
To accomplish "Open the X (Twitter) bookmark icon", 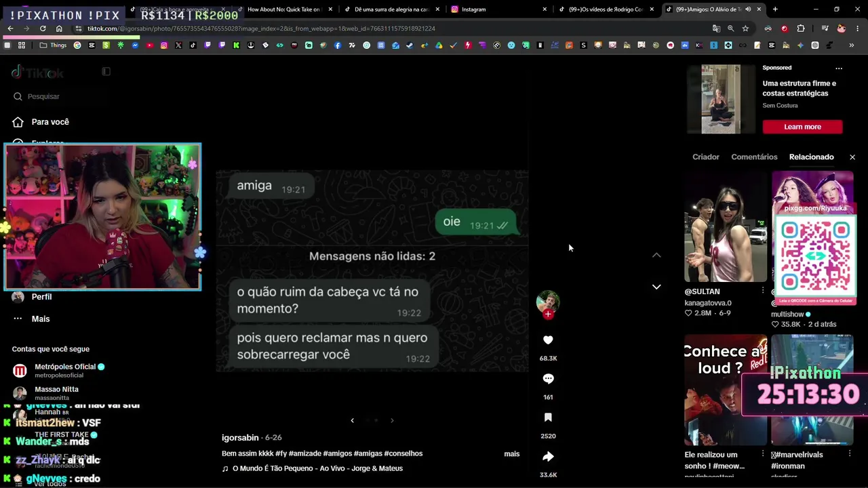I will pos(178,45).
